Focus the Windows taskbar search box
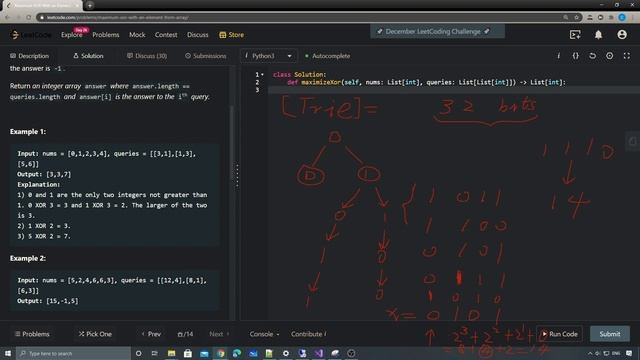Image resolution: width=640 pixels, height=360 pixels. (x=73, y=353)
